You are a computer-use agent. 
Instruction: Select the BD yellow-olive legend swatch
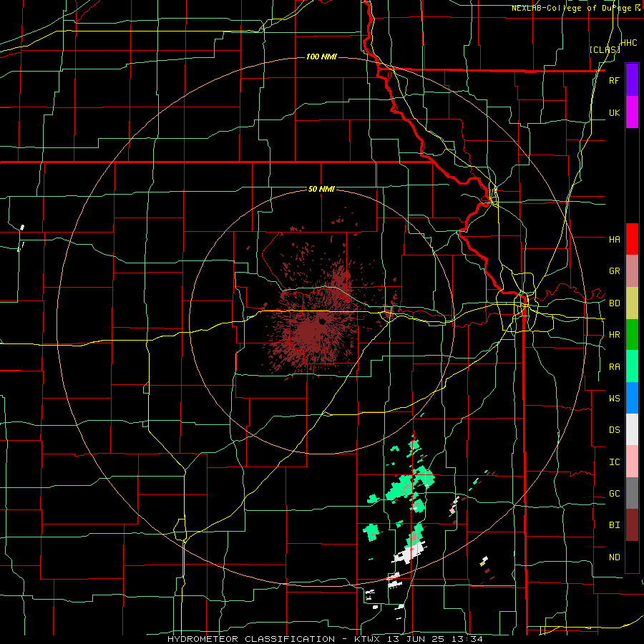(x=632, y=303)
